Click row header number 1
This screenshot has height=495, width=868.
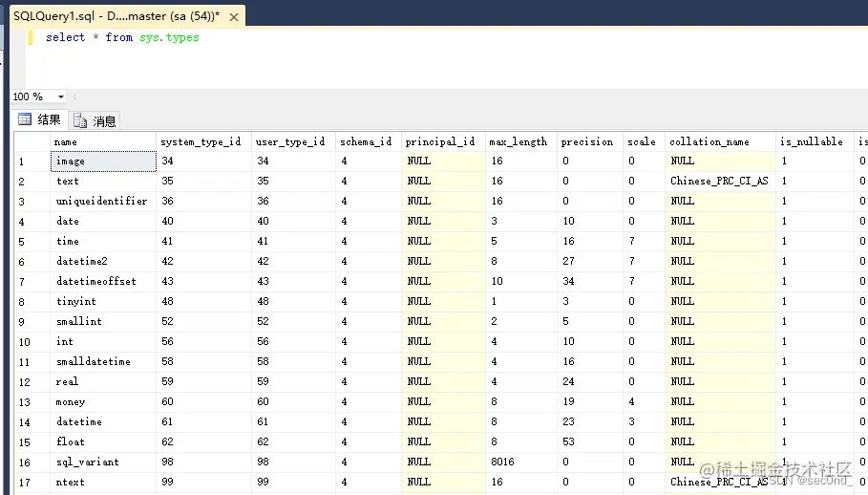point(32,161)
